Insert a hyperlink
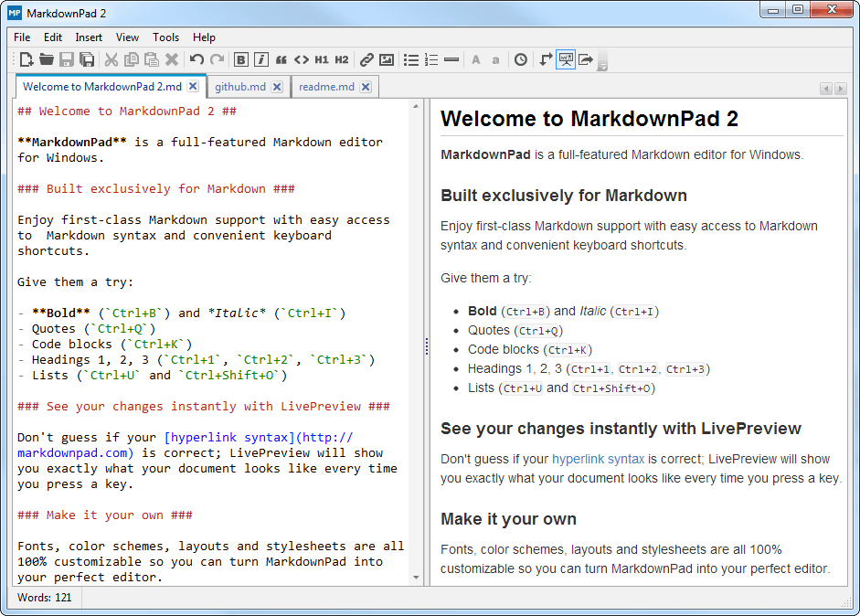 [366, 58]
